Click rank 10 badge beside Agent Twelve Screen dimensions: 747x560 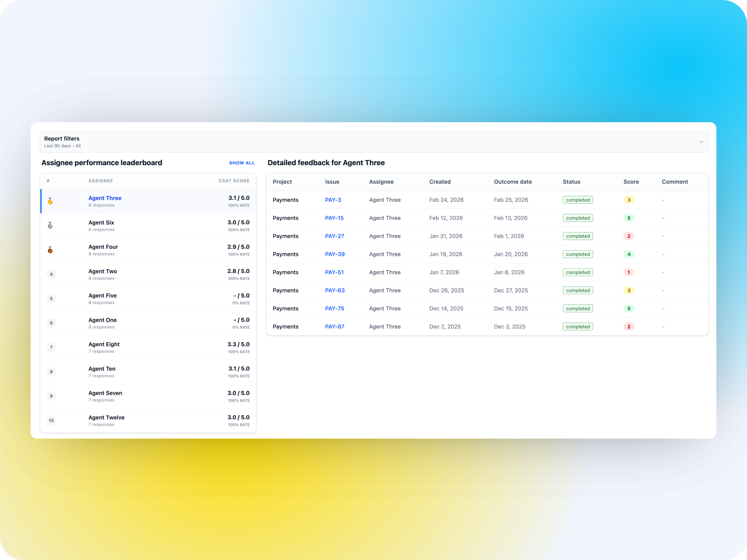(x=51, y=421)
